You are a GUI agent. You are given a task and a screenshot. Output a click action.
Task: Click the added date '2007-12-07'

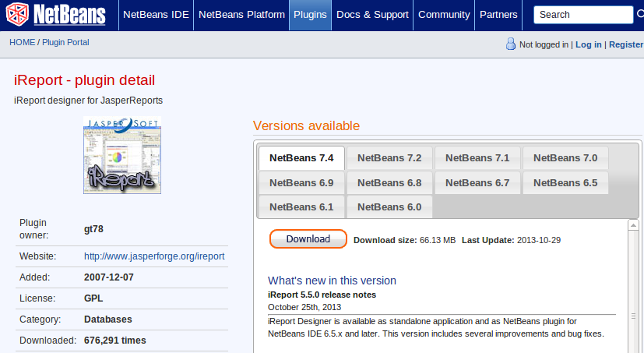(x=109, y=277)
